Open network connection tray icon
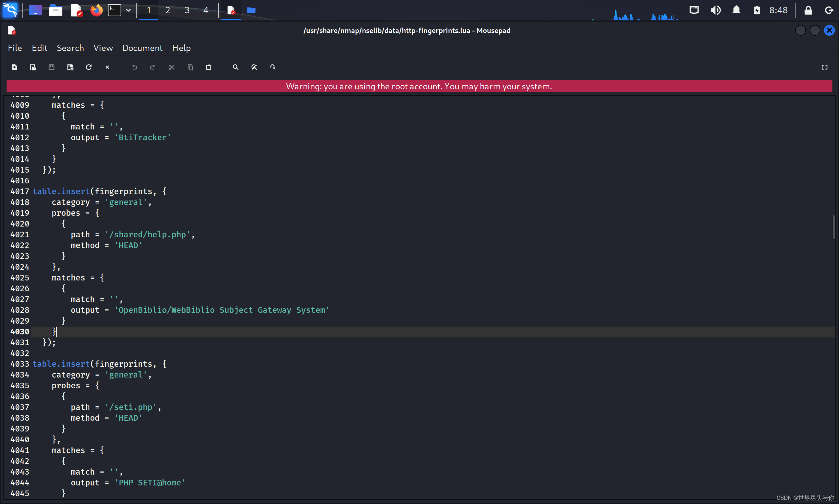The height and width of the screenshot is (504, 839). tap(694, 10)
